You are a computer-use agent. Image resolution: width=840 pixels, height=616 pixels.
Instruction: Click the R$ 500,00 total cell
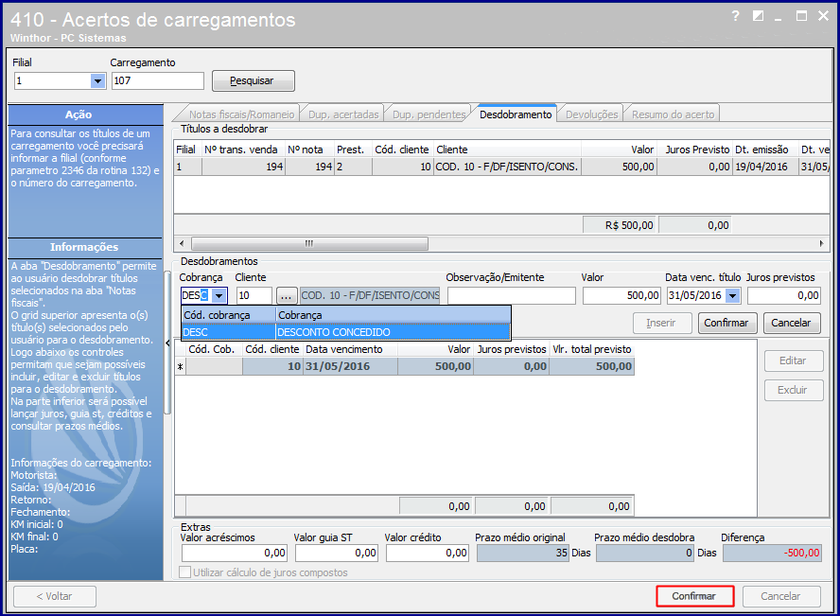click(x=620, y=225)
